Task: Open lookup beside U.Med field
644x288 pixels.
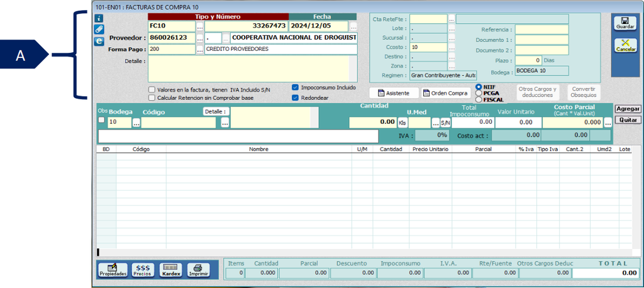Action: click(x=435, y=123)
